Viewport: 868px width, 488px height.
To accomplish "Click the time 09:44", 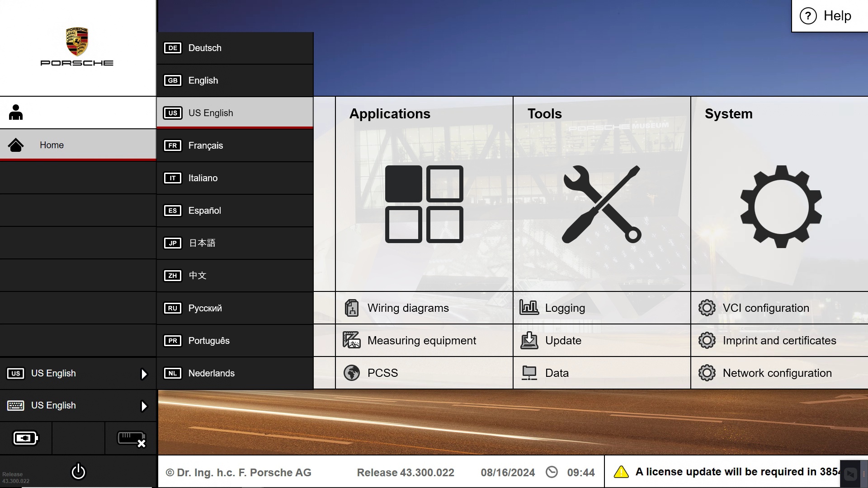I will (x=581, y=473).
